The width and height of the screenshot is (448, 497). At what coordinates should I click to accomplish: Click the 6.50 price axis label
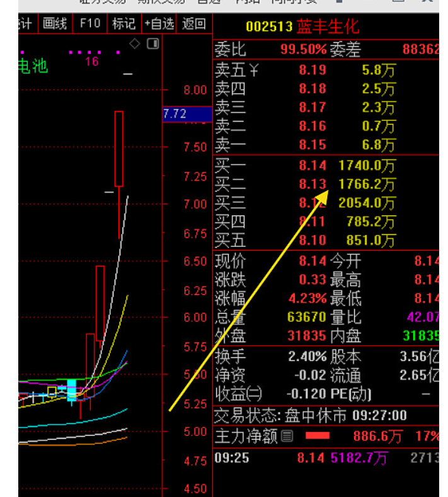pos(195,261)
